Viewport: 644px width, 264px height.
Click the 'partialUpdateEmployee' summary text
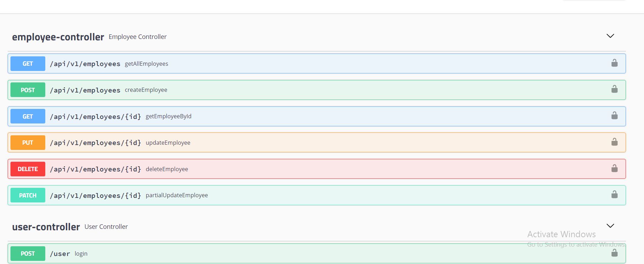pos(177,195)
